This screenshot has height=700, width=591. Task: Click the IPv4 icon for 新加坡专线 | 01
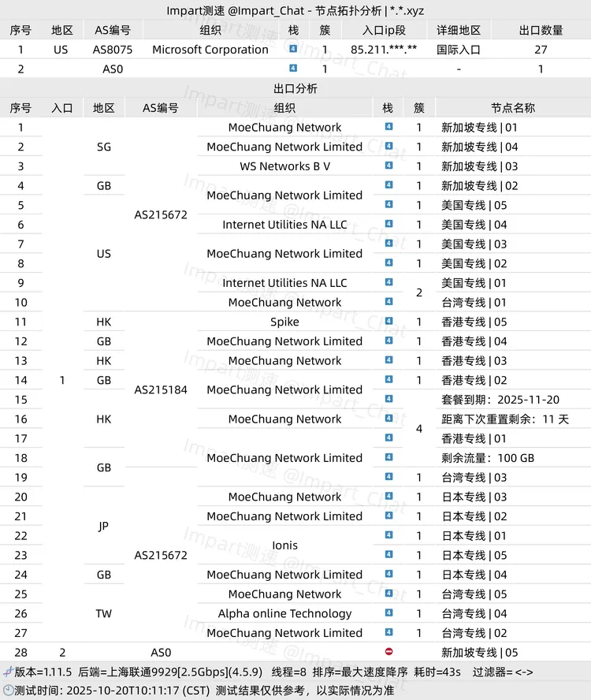tap(388, 127)
